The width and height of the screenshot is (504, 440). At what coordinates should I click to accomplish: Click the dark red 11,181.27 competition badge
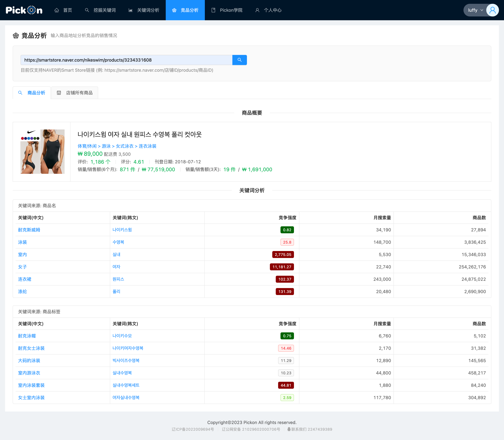[x=282, y=267]
